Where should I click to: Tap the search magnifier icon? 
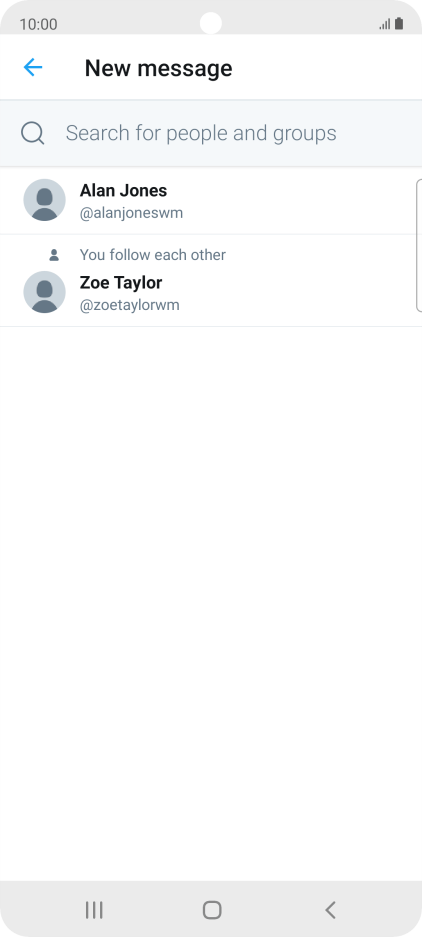click(x=33, y=133)
